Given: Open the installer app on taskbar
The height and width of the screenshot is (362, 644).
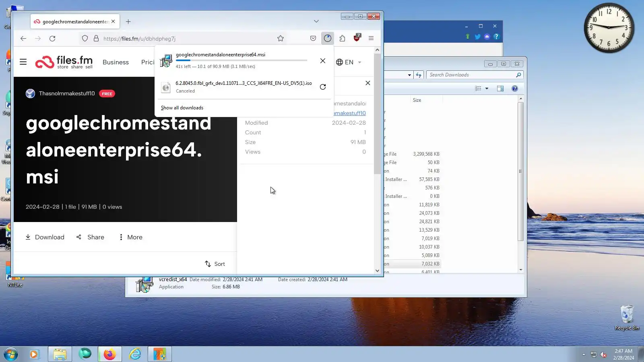Looking at the screenshot, I should click(x=160, y=354).
